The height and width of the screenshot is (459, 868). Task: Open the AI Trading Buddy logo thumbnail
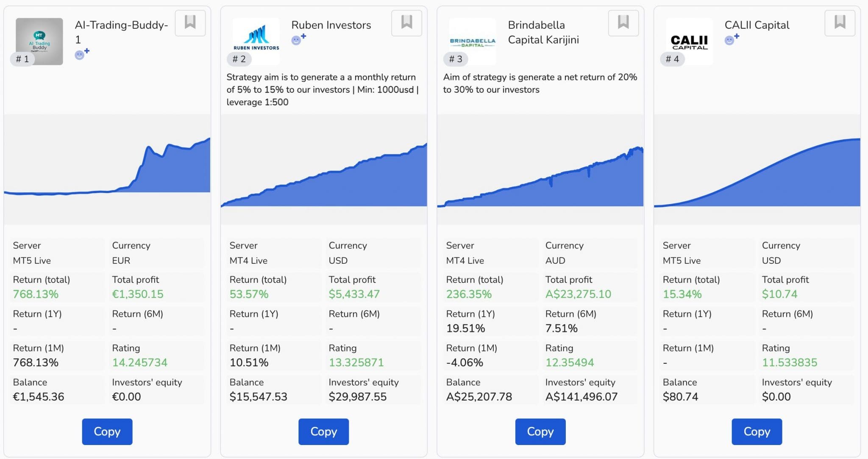tap(39, 41)
